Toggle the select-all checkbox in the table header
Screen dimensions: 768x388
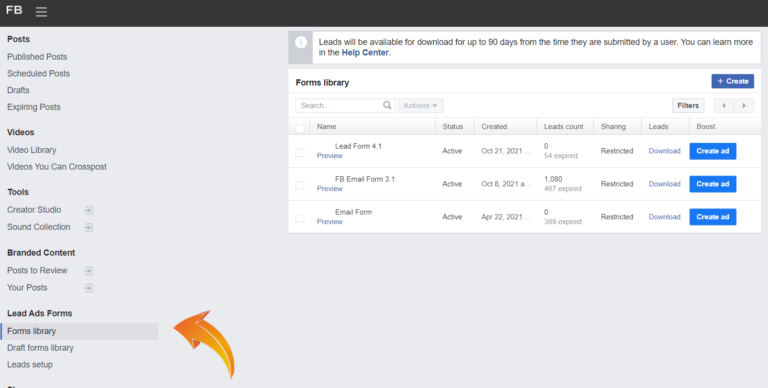click(300, 128)
